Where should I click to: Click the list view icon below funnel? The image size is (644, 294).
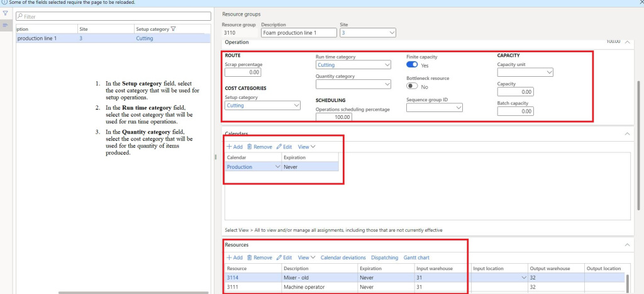[x=6, y=25]
